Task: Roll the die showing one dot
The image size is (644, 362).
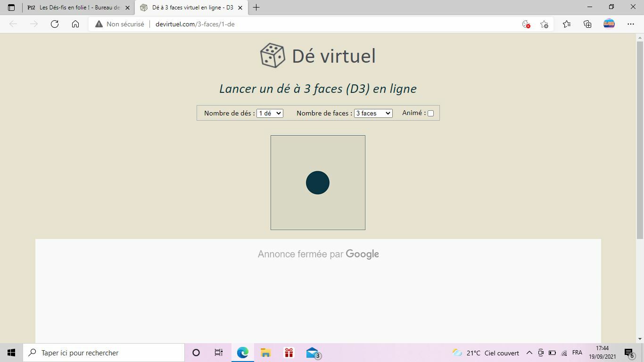Action: (318, 183)
